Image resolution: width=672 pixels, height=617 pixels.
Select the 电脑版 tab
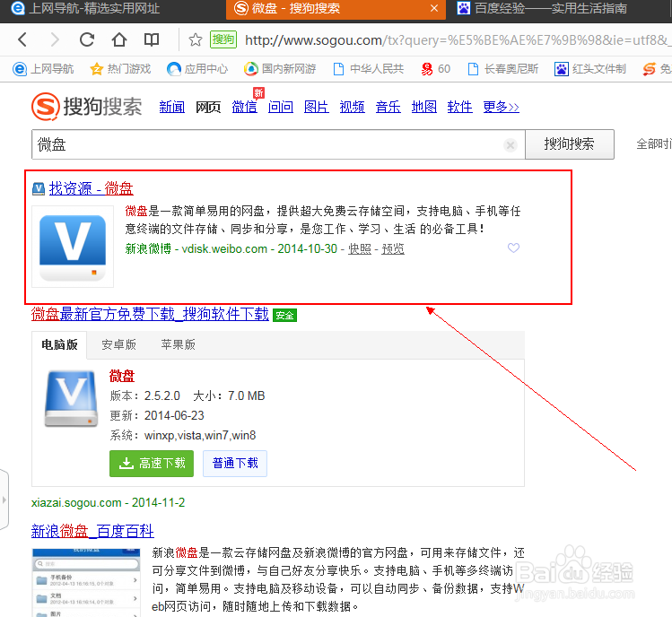(x=59, y=344)
